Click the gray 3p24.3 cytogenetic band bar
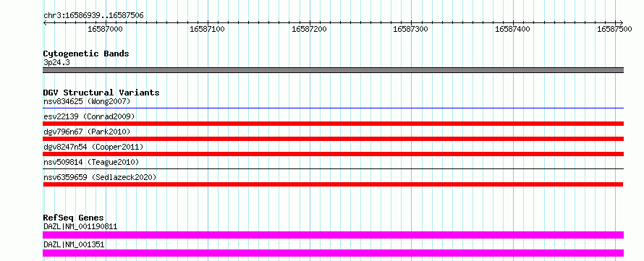 click(x=333, y=70)
